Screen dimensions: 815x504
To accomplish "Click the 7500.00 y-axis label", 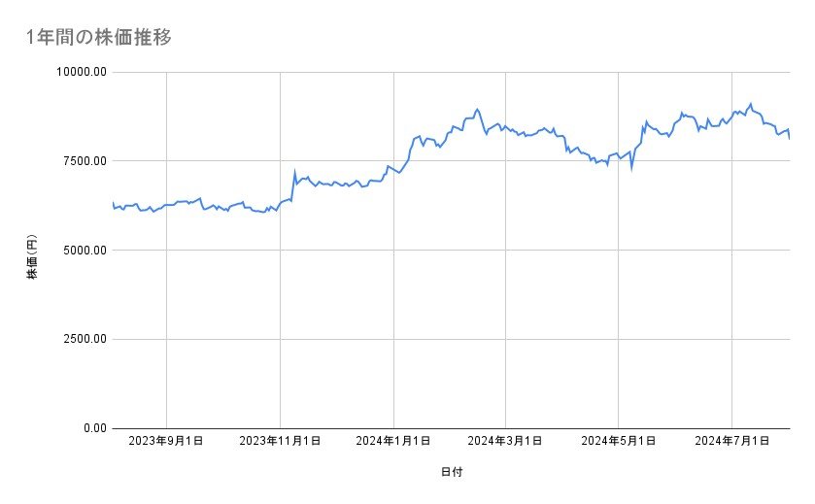I will click(x=83, y=161).
